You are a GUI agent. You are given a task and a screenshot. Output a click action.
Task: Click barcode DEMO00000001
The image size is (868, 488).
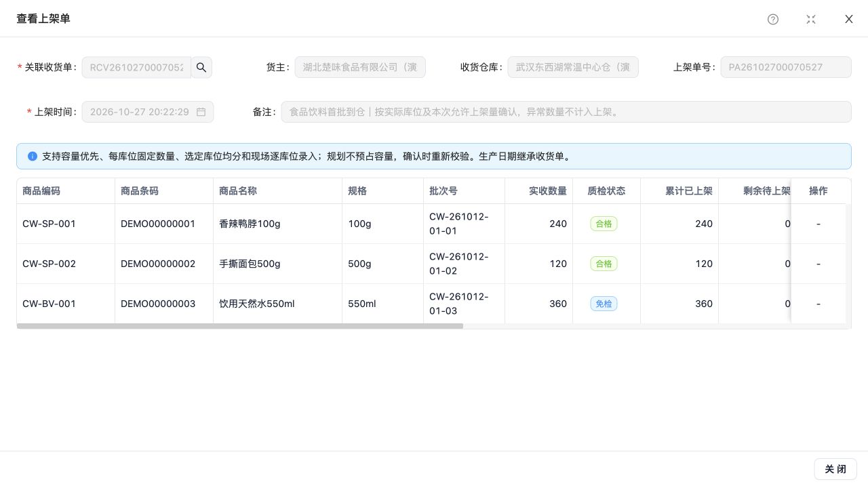click(158, 224)
